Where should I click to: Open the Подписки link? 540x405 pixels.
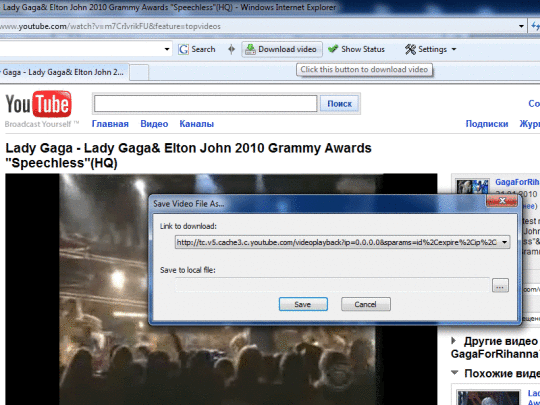click(x=487, y=124)
